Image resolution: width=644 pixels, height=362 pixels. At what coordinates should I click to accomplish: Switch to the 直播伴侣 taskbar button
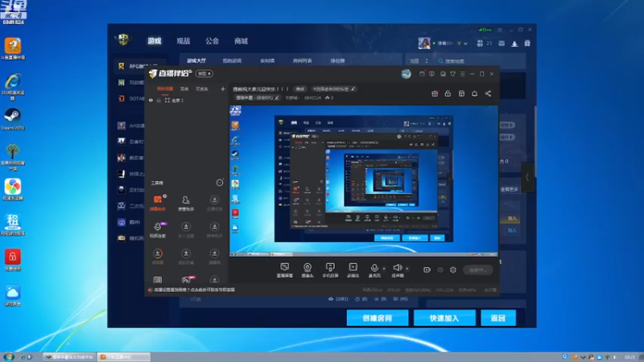tap(123, 357)
